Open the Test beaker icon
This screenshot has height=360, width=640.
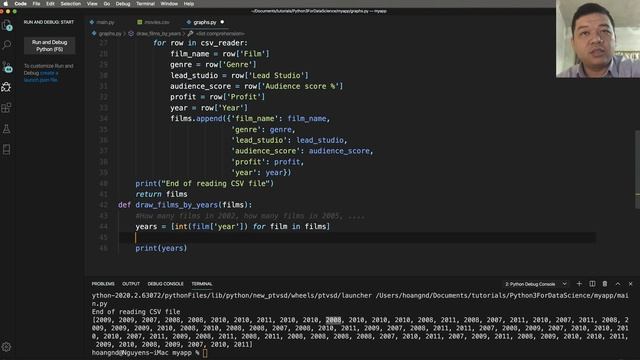(7, 129)
